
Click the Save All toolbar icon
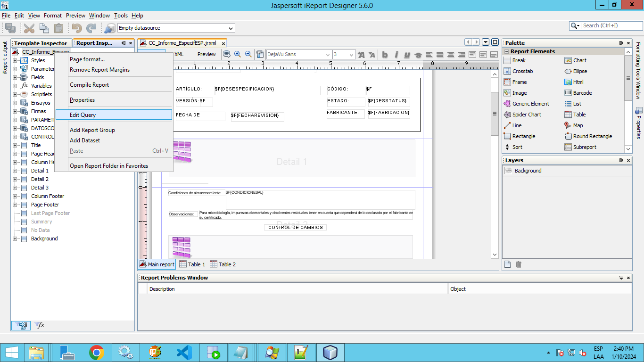[x=10, y=28]
